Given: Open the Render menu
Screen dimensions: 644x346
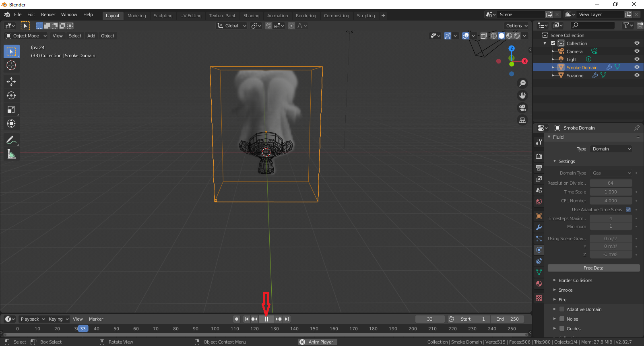Looking at the screenshot, I should point(48,14).
